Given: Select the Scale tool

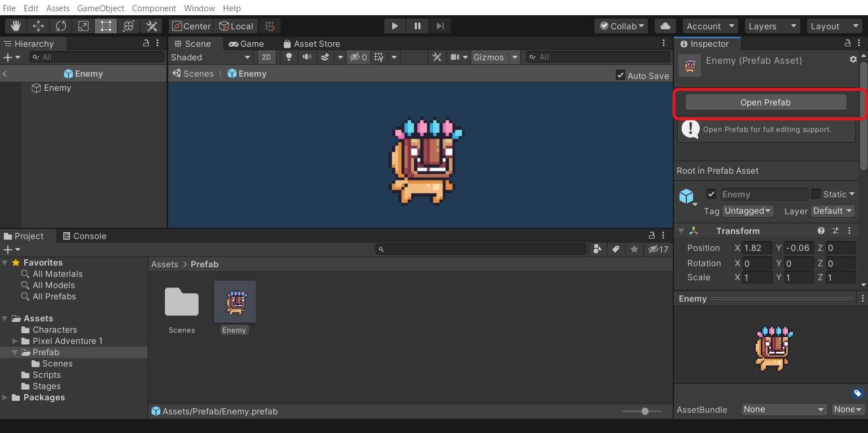Looking at the screenshot, I should (84, 26).
